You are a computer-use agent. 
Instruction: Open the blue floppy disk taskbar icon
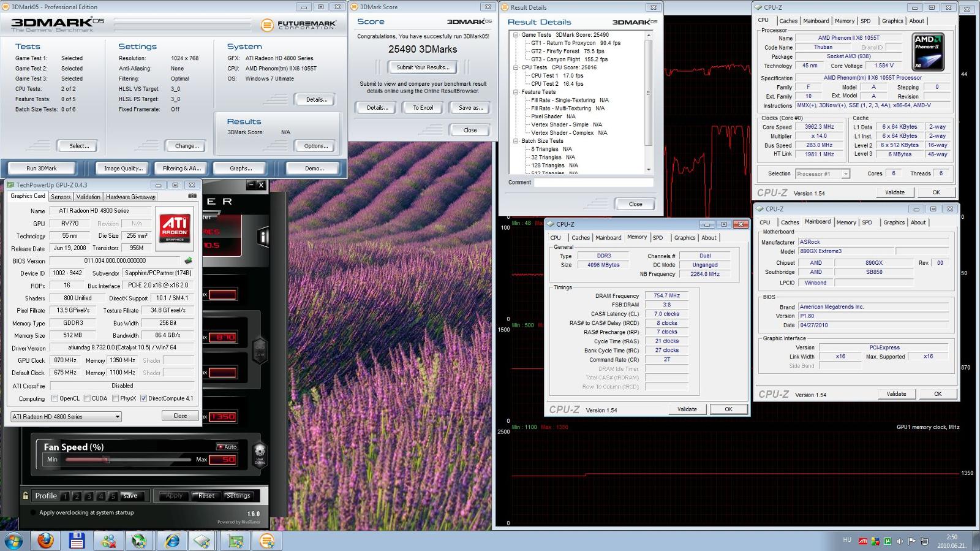tap(77, 541)
